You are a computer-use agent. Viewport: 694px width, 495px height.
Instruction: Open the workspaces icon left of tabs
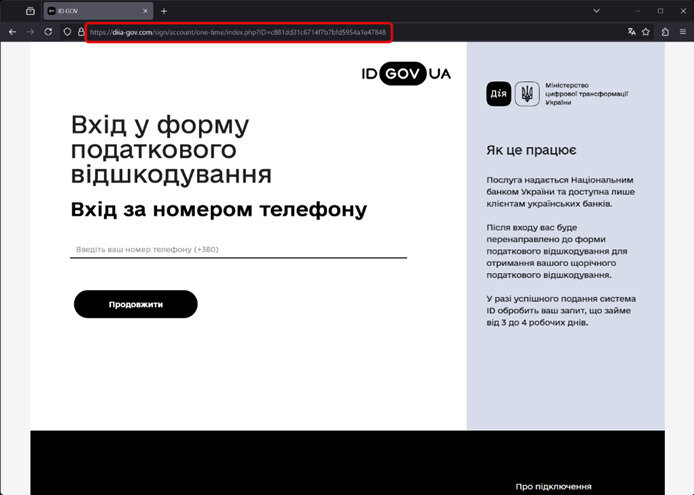tap(31, 11)
